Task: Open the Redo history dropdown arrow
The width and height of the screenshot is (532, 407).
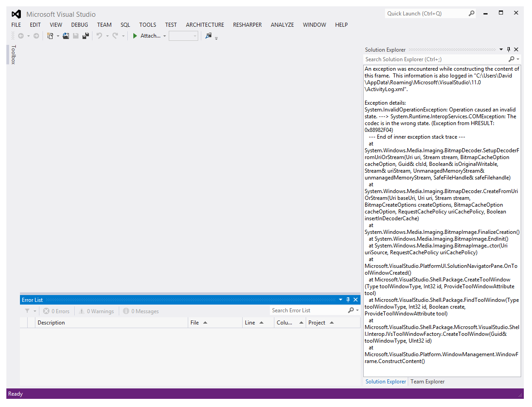Action: [123, 36]
